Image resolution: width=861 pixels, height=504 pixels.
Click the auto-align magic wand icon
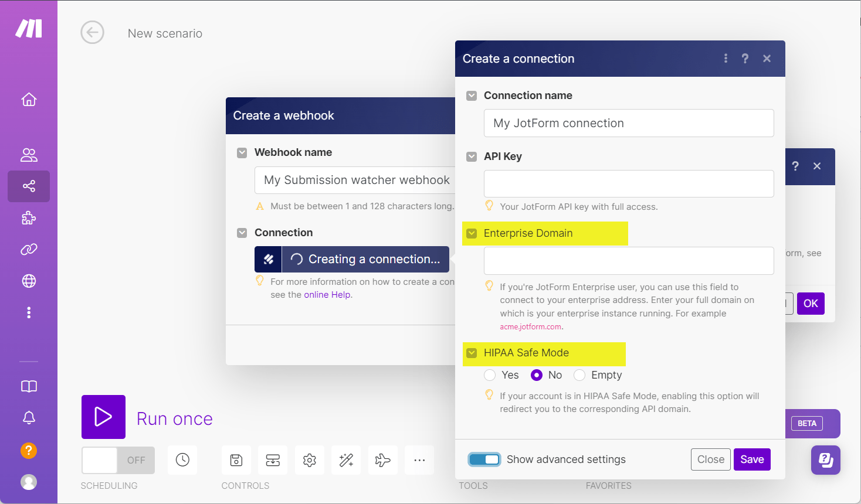pyautogui.click(x=346, y=460)
